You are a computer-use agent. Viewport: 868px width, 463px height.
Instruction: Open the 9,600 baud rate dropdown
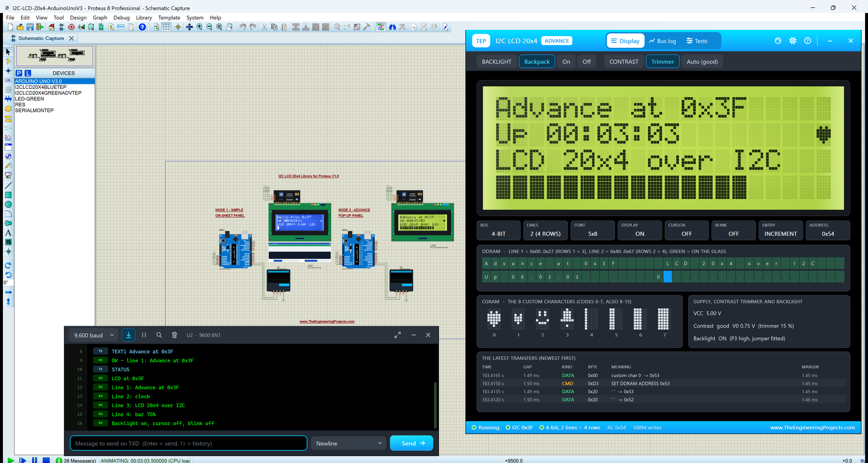[x=94, y=335]
